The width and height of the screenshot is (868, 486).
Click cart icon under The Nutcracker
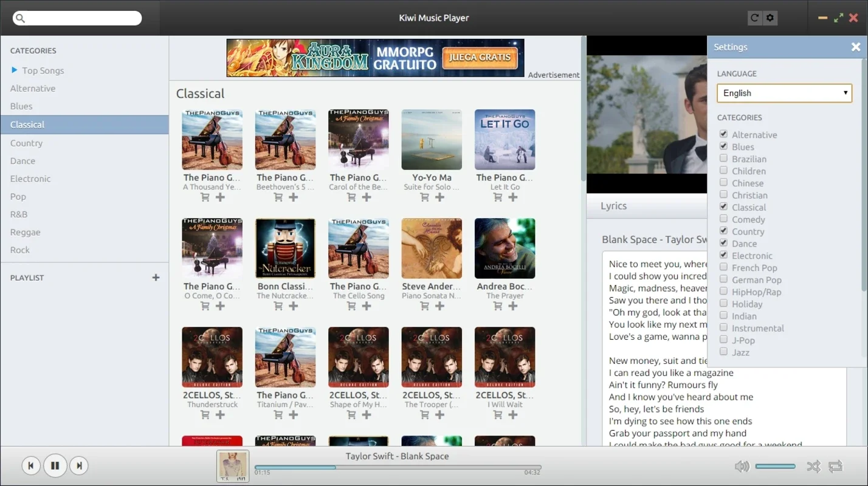pos(278,306)
